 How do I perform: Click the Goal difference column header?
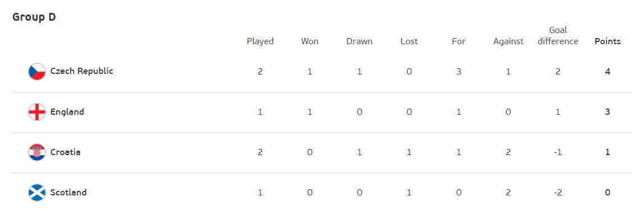(x=558, y=36)
